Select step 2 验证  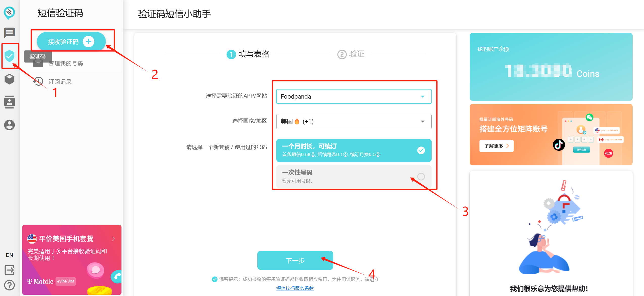point(351,54)
